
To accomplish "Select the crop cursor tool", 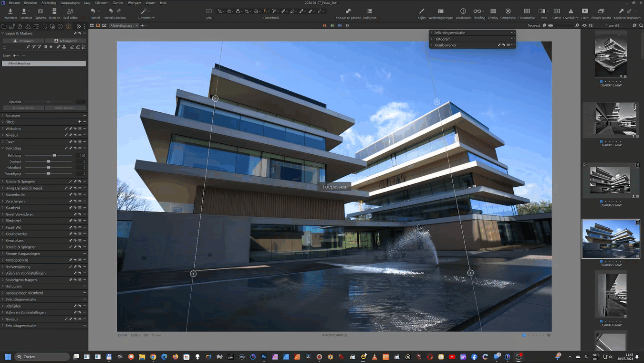I will [x=247, y=11].
